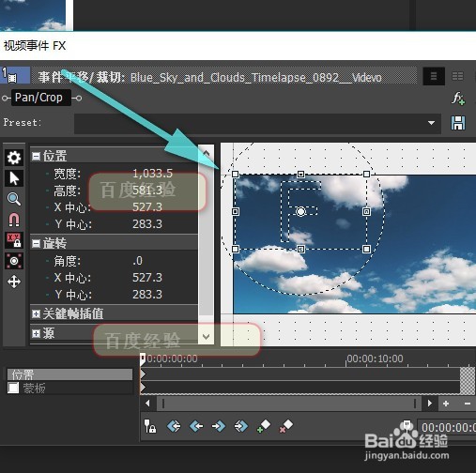Toggle the Size About Center icon

click(x=14, y=261)
